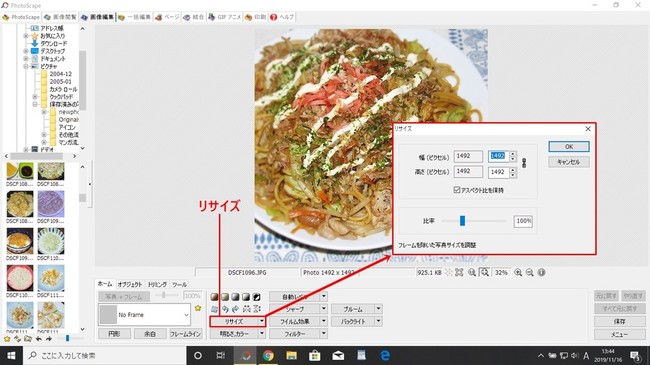Expand the フィルター dropdown arrow
The image size is (650, 365).
(x=324, y=333)
